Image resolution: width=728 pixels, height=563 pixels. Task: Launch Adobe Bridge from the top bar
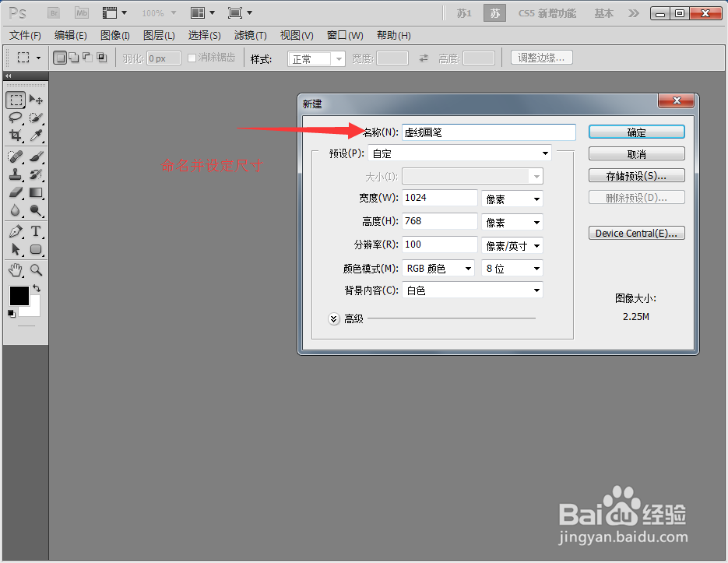pyautogui.click(x=54, y=13)
